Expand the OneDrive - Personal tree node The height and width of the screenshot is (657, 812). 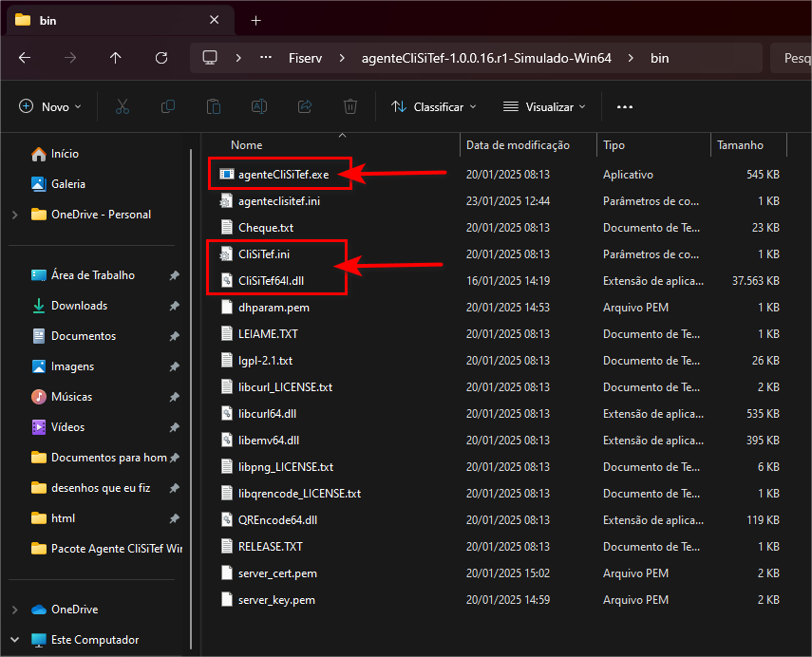(15, 215)
